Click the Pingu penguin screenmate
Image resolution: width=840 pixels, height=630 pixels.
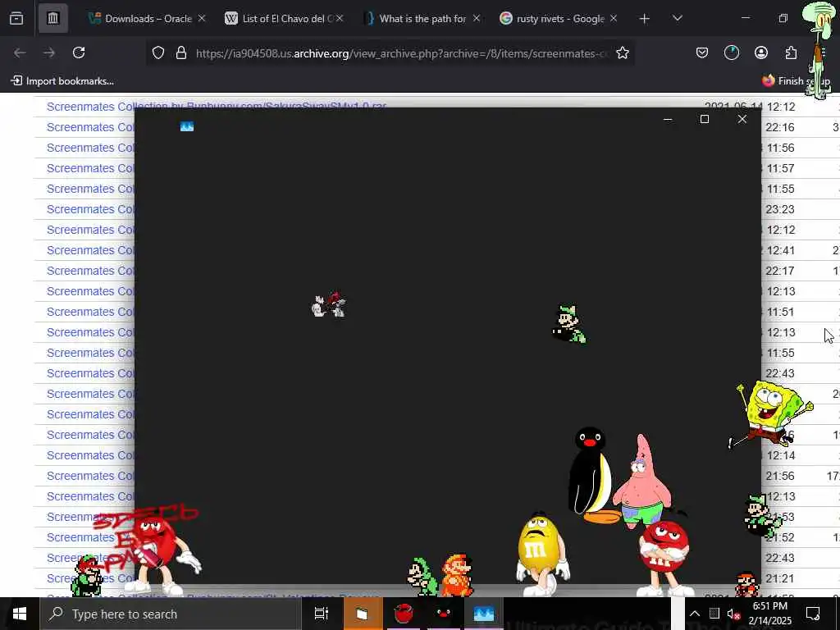pyautogui.click(x=592, y=476)
